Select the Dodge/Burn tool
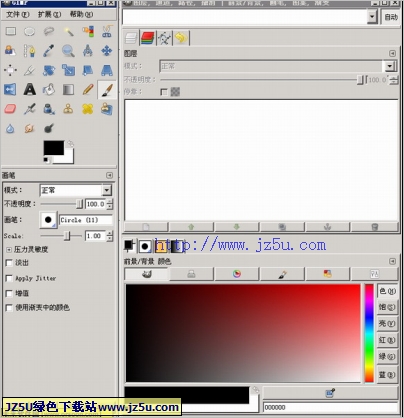 49,128
